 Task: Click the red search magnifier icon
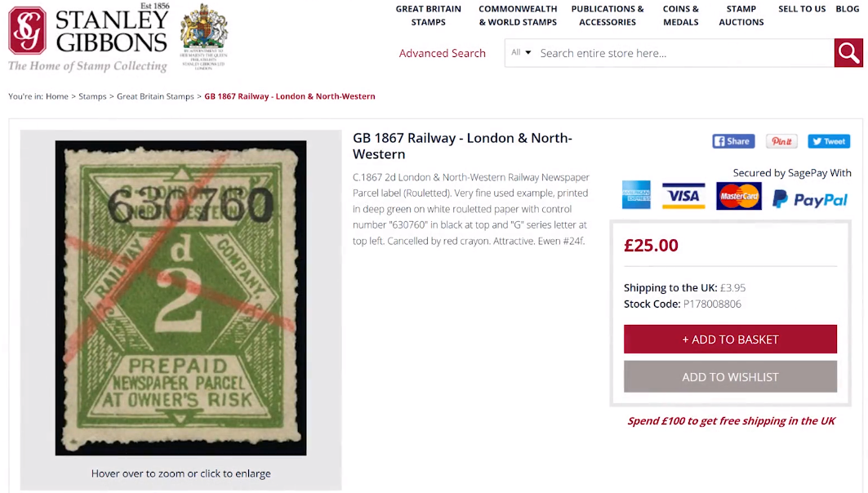(x=848, y=53)
